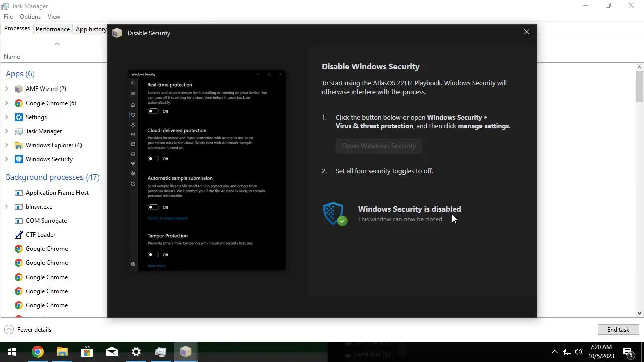644x362 pixels.
Task: Click the End task button
Action: [618, 330]
